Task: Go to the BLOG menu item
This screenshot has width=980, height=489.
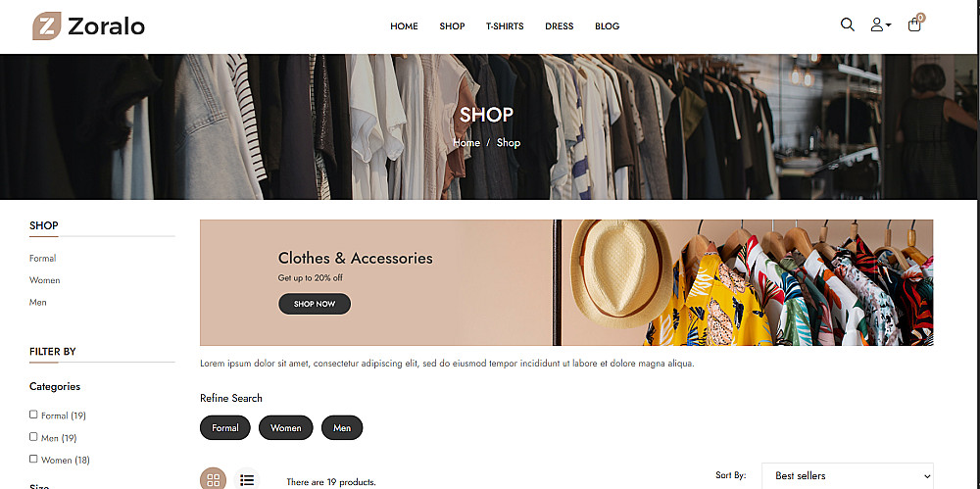Action: point(607,26)
